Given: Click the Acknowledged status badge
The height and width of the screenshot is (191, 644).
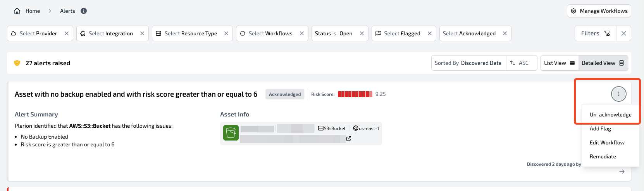Looking at the screenshot, I should 285,94.
